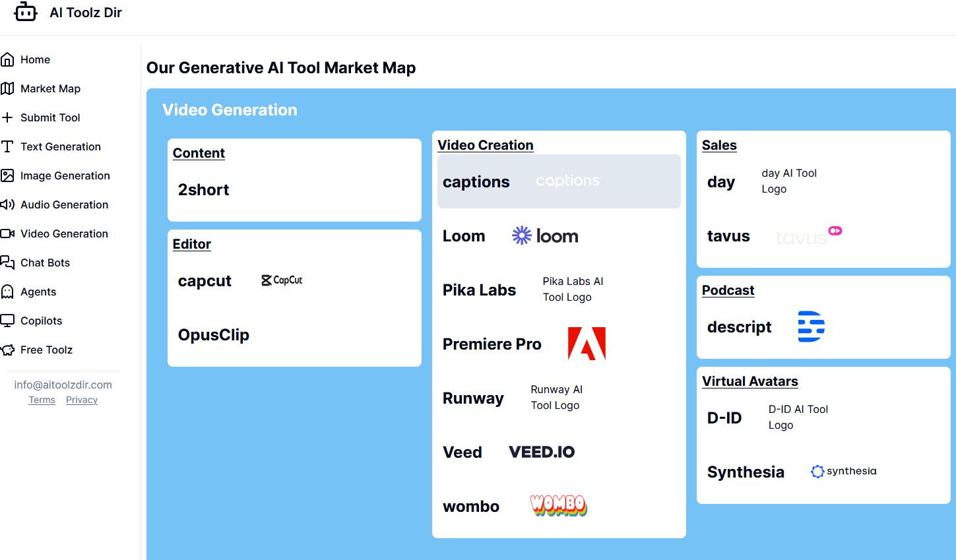Image resolution: width=956 pixels, height=560 pixels.
Task: Go to Home in the sidebar
Action: point(35,59)
